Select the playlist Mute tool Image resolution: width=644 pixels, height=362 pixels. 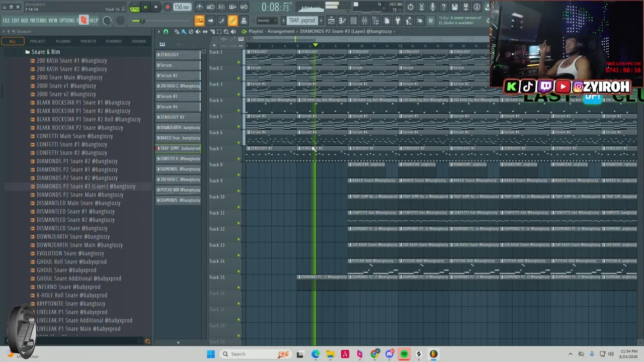(x=198, y=32)
